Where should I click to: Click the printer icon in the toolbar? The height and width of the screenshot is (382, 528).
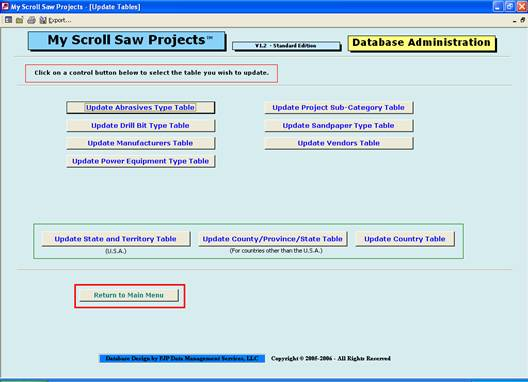pos(31,20)
